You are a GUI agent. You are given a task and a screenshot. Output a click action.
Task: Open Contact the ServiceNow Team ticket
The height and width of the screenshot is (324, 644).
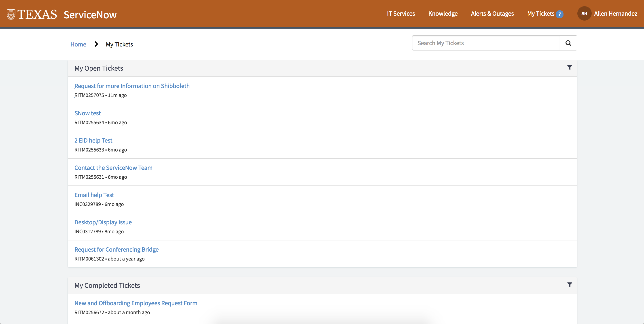click(x=114, y=167)
